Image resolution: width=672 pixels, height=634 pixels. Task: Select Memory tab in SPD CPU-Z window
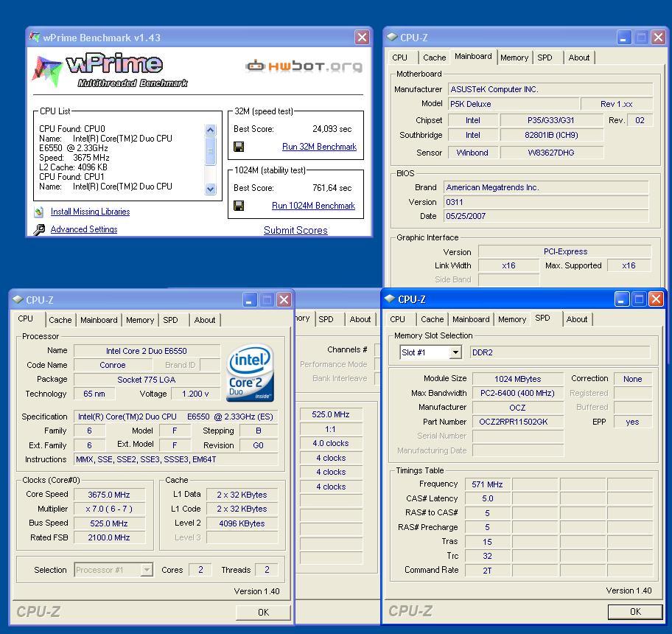tap(511, 319)
